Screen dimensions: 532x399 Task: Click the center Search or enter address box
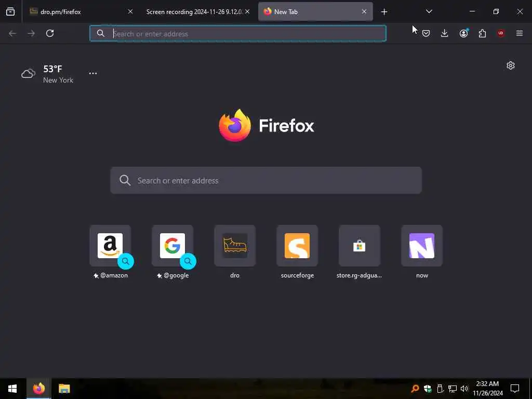266,180
